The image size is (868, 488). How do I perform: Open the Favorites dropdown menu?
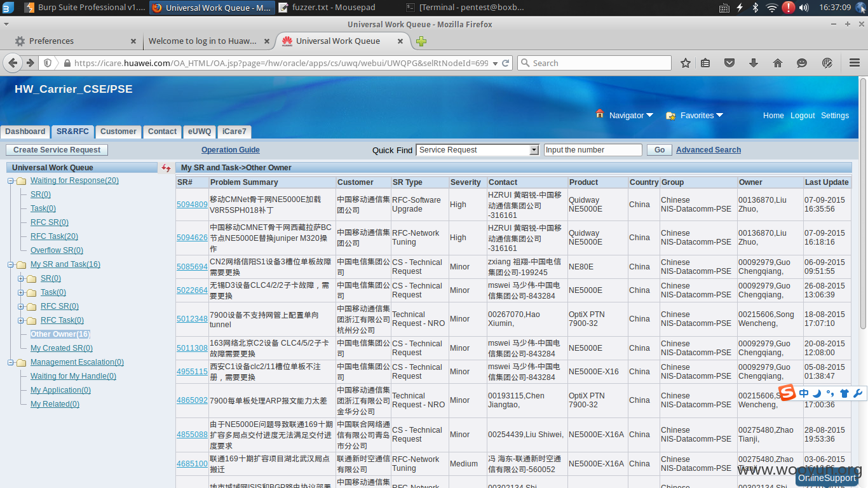[702, 116]
